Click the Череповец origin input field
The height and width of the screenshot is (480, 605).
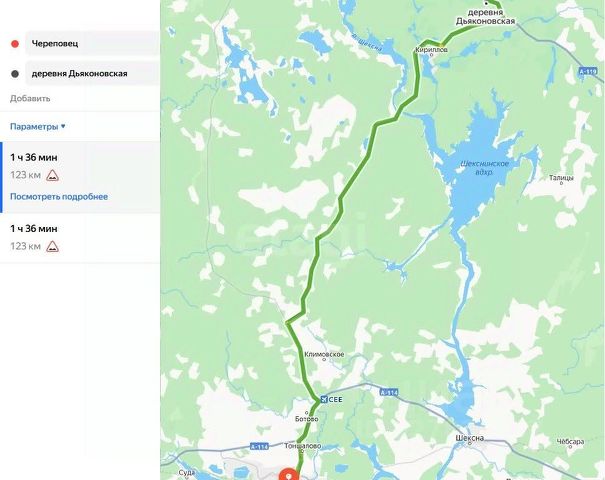click(92, 43)
